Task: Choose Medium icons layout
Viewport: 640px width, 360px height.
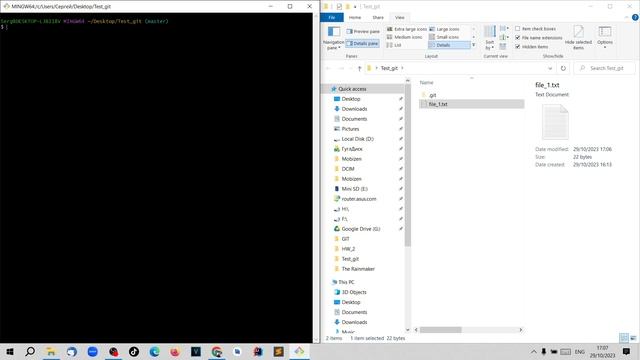Action: coord(404,37)
